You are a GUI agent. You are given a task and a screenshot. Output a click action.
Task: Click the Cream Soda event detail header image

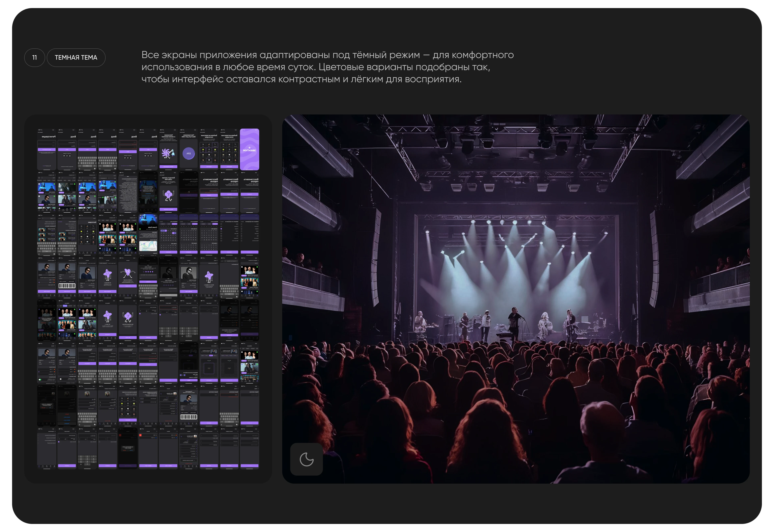tap(148, 222)
